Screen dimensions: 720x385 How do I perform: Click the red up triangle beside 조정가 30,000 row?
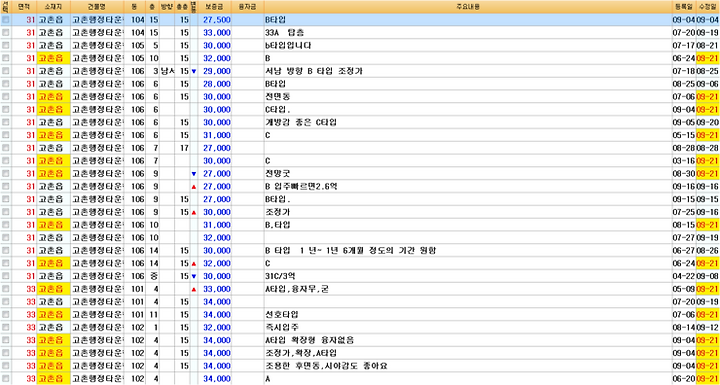coord(193,212)
